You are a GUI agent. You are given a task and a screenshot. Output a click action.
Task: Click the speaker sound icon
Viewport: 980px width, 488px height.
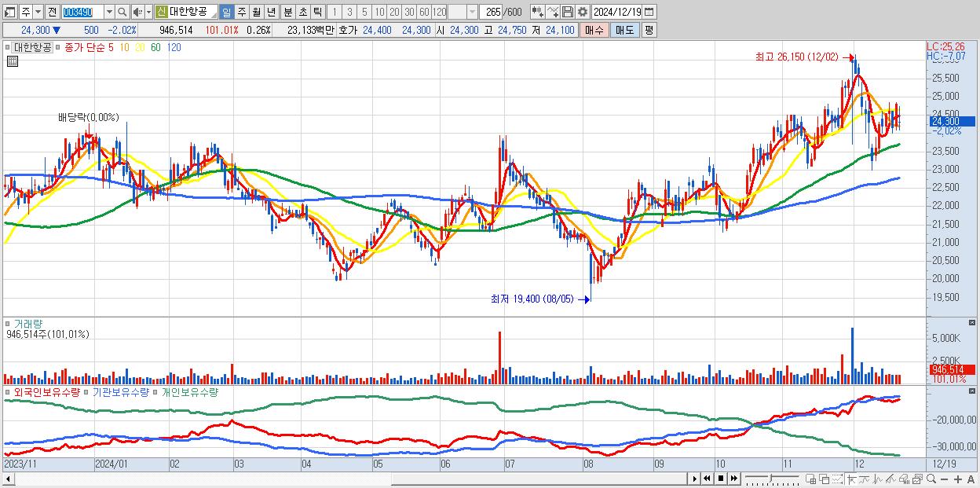point(137,12)
